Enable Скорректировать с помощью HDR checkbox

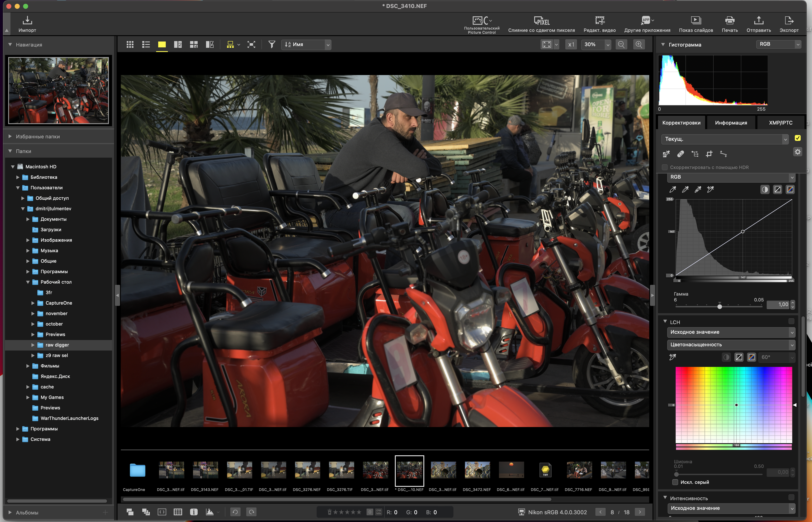tap(665, 167)
